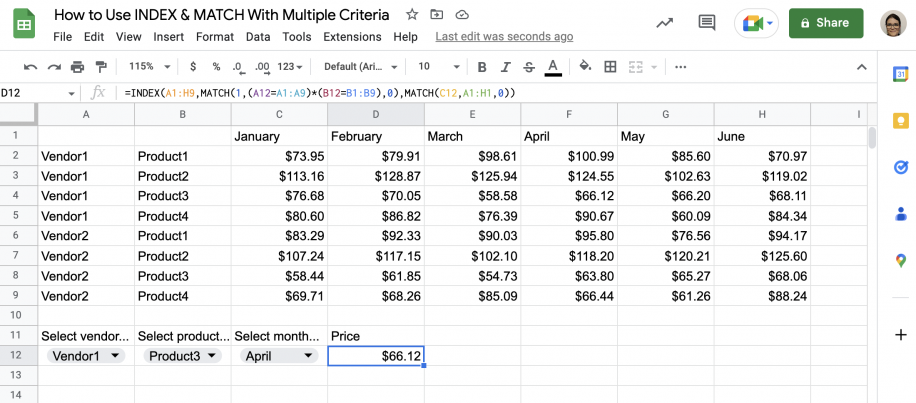Image resolution: width=916 pixels, height=403 pixels.
Task: Select the Price result cell $66.12
Action: 376,356
